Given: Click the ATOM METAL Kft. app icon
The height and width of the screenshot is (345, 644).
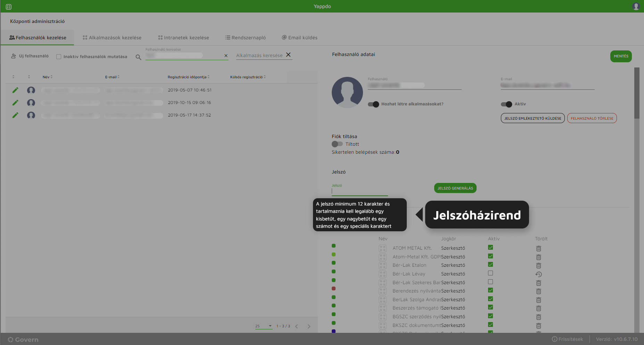Looking at the screenshot, I should pyautogui.click(x=382, y=248).
